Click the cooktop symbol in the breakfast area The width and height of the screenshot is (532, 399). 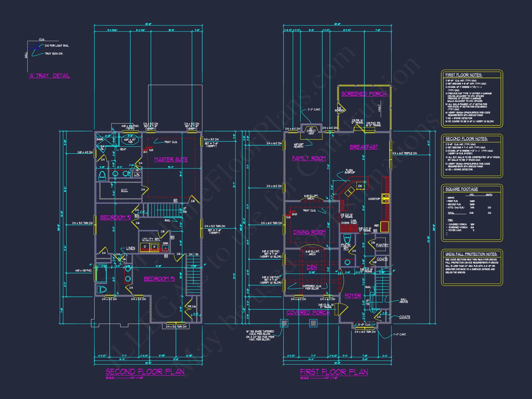[x=386, y=198]
